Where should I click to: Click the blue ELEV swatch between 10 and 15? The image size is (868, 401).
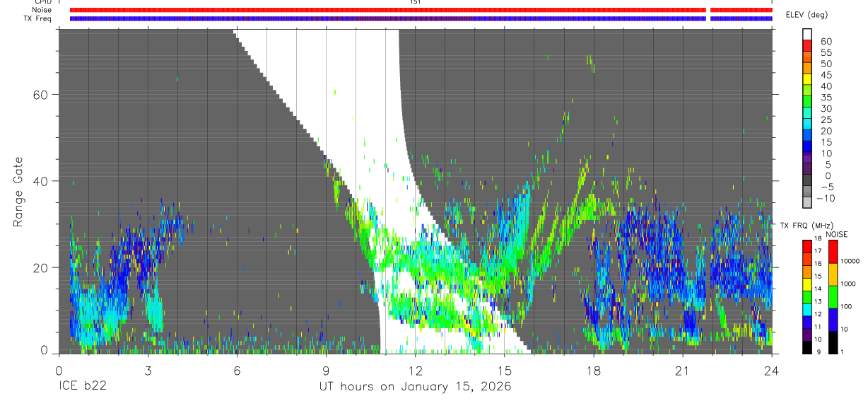pos(807,147)
